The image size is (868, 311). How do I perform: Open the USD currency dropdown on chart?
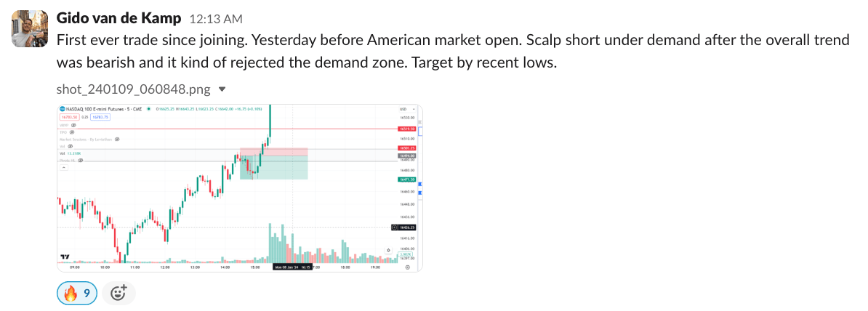403,110
